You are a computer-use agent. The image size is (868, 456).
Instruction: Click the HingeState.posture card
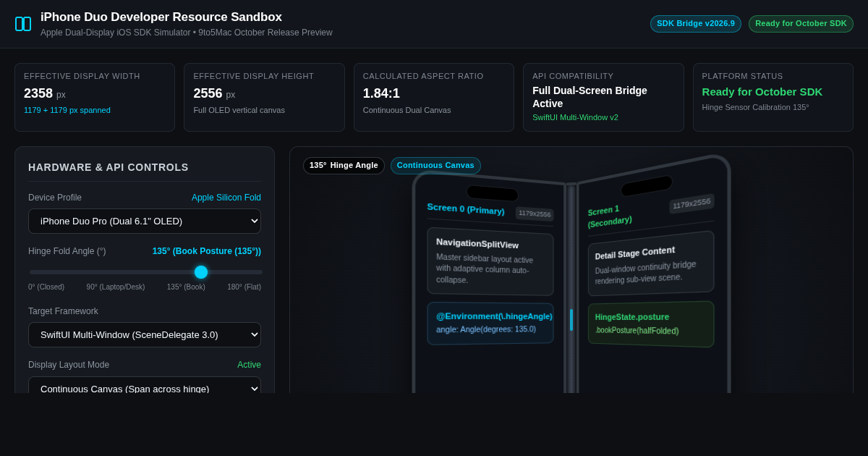(651, 324)
